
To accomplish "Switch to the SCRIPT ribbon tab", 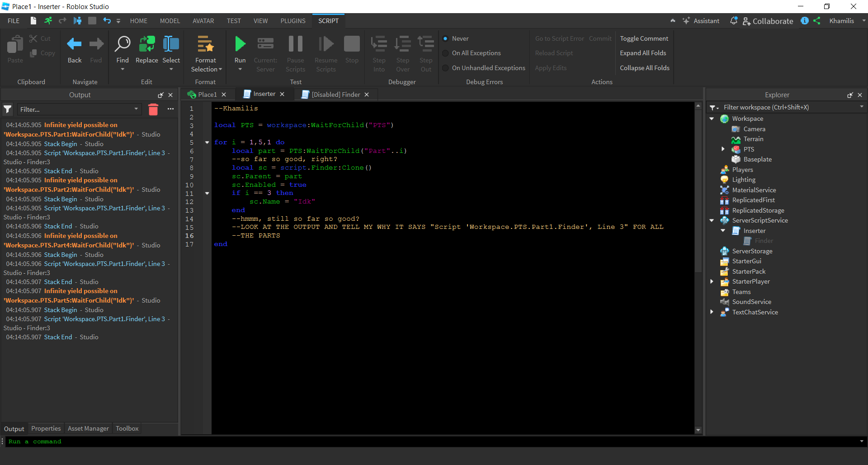I will click(328, 20).
